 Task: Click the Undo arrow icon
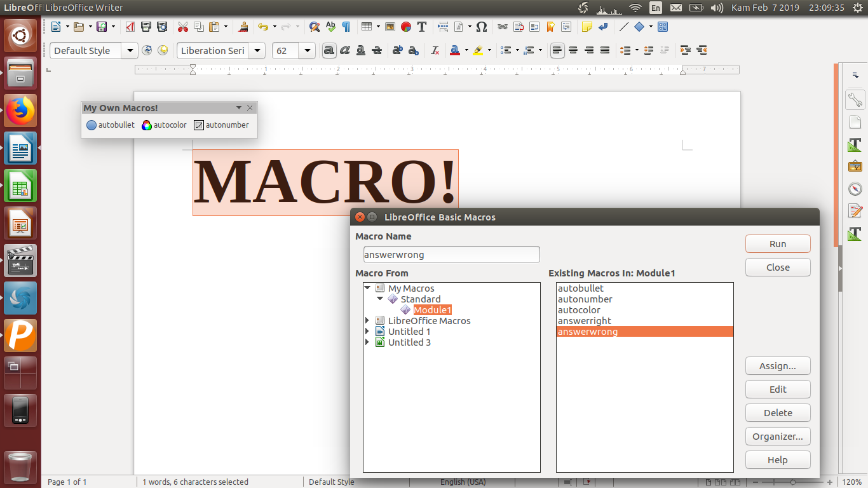(262, 27)
